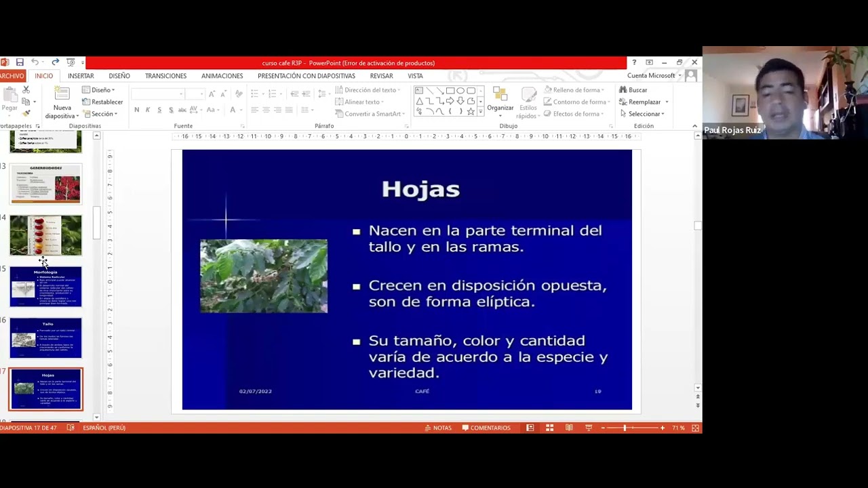Pick font color with the A button

[x=233, y=110]
